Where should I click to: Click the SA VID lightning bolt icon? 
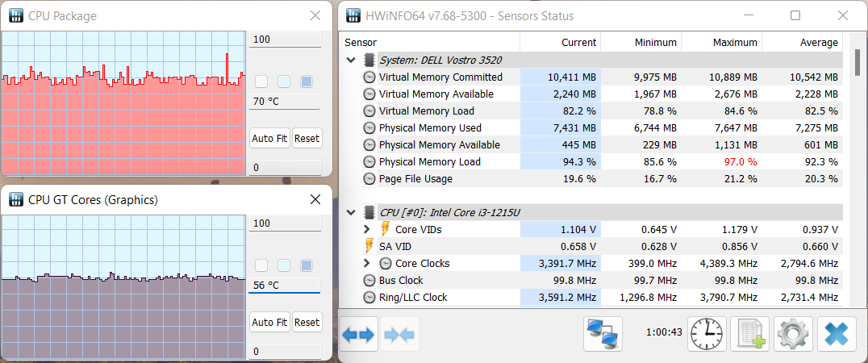369,246
